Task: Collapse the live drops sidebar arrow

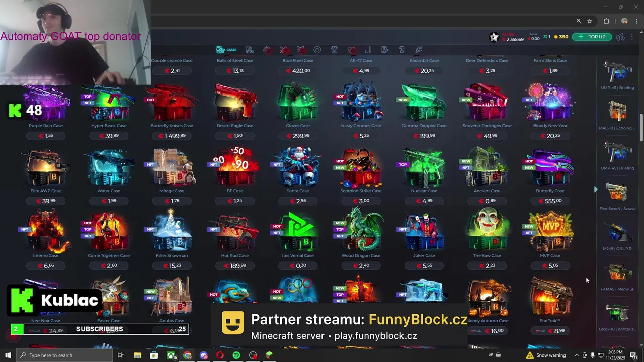Action: (595, 189)
